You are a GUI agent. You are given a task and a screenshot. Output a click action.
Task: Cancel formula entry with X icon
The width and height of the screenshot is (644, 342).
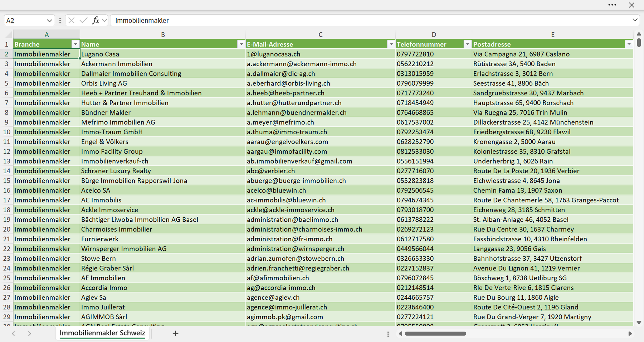pyautogui.click(x=71, y=20)
